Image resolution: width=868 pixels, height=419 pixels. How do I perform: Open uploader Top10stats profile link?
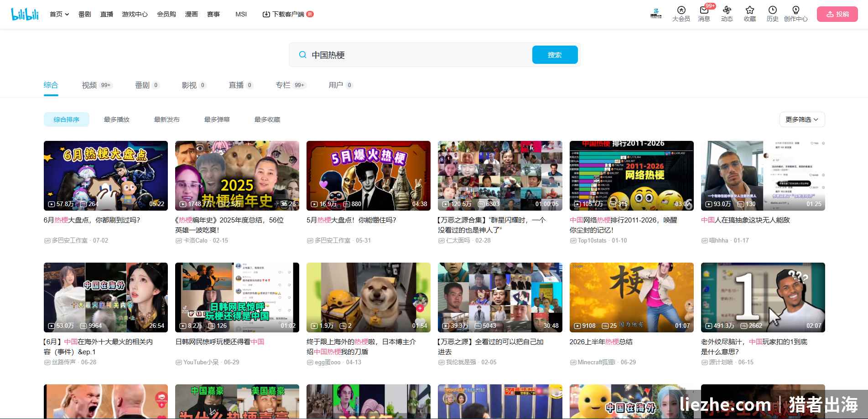point(592,240)
